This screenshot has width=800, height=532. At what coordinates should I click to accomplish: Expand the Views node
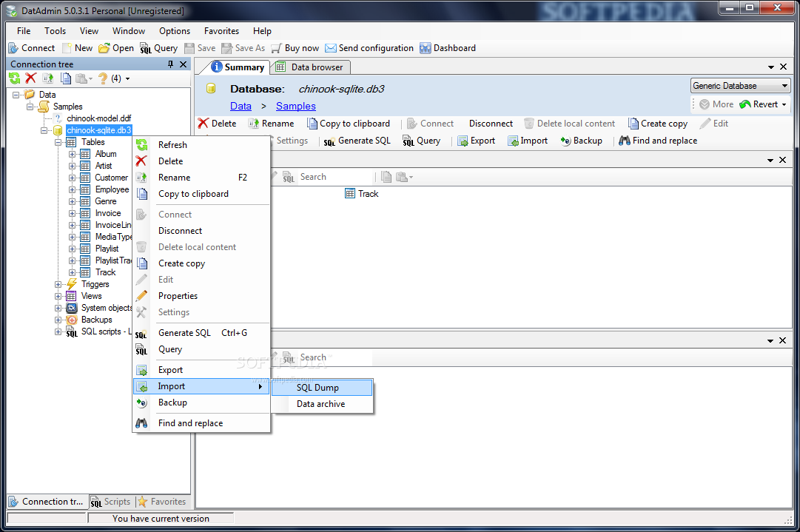[x=58, y=296]
